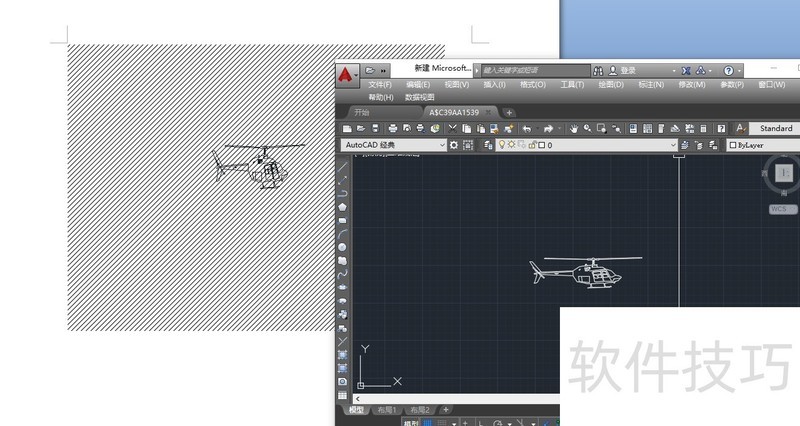The width and height of the screenshot is (800, 426).
Task: Click the AutoCAD application menu logo
Action: tap(346, 74)
